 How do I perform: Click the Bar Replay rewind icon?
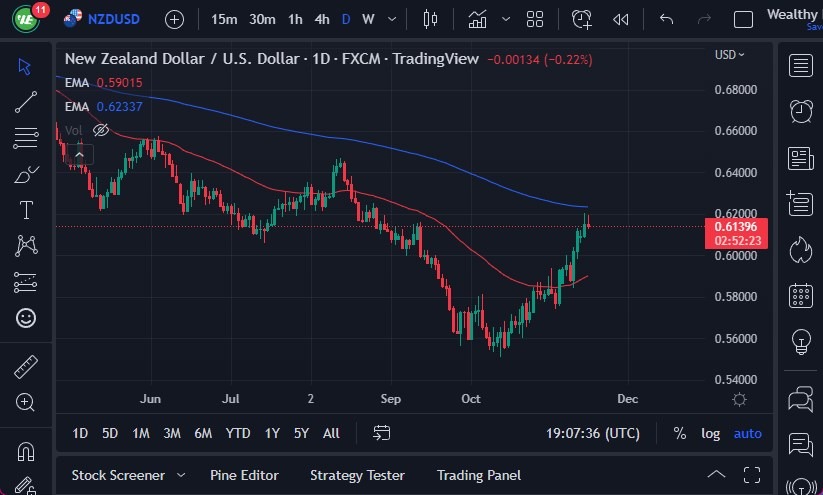(621, 19)
